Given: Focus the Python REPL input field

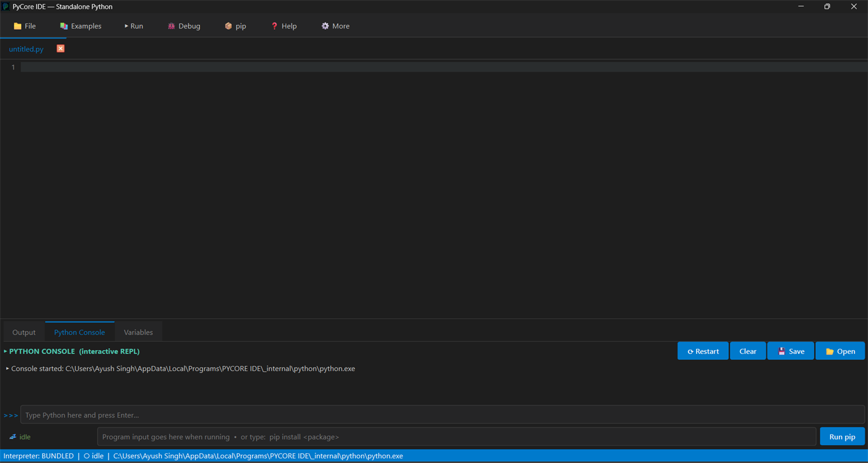Looking at the screenshot, I should tap(442, 415).
